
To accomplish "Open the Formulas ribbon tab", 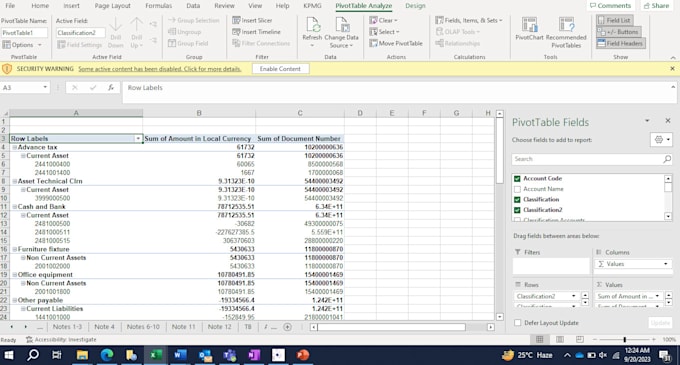I will [x=158, y=6].
